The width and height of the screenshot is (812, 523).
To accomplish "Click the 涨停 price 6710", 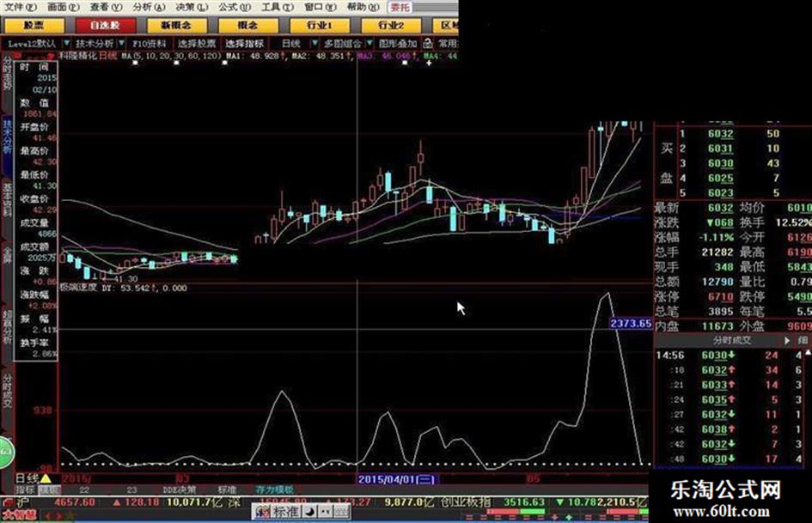I will pyautogui.click(x=720, y=297).
